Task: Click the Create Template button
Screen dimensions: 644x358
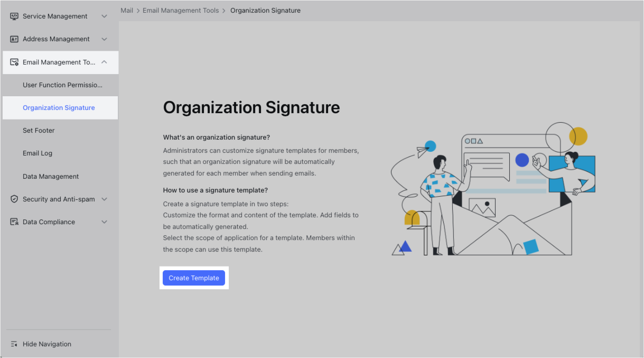Action: click(194, 278)
